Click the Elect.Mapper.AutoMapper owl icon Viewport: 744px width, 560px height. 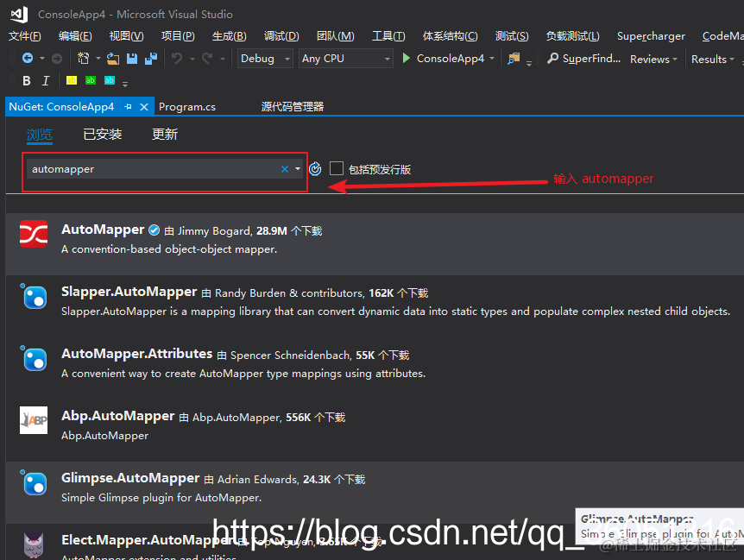click(34, 544)
